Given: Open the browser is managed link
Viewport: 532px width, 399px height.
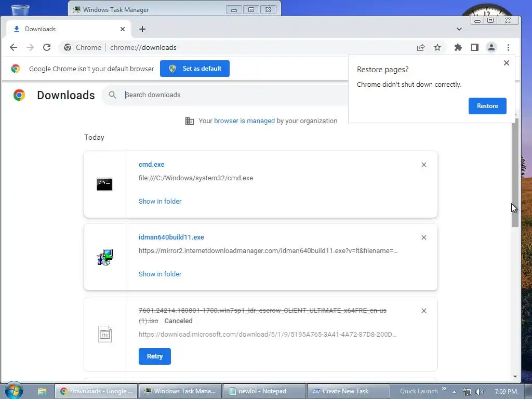Looking at the screenshot, I should click(244, 121).
